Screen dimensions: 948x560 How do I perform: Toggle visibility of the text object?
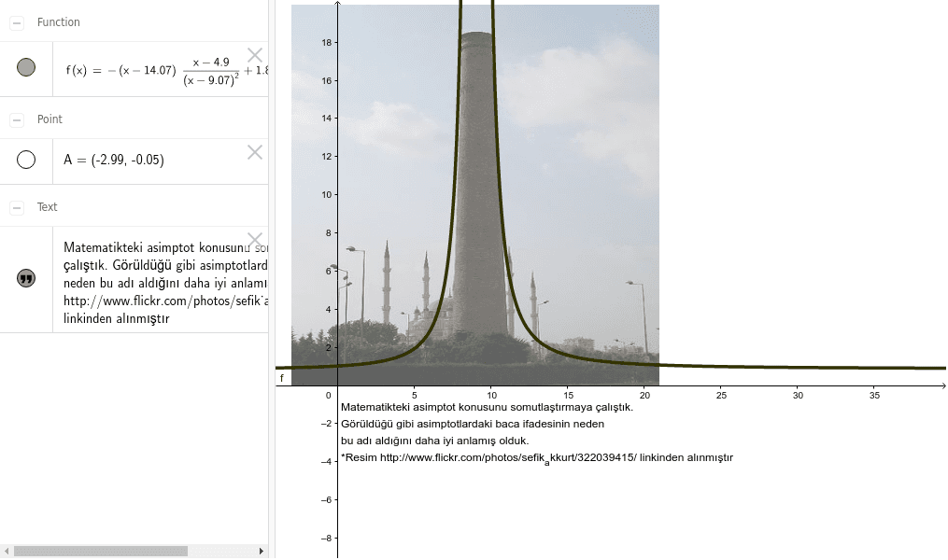pyautogui.click(x=26, y=278)
